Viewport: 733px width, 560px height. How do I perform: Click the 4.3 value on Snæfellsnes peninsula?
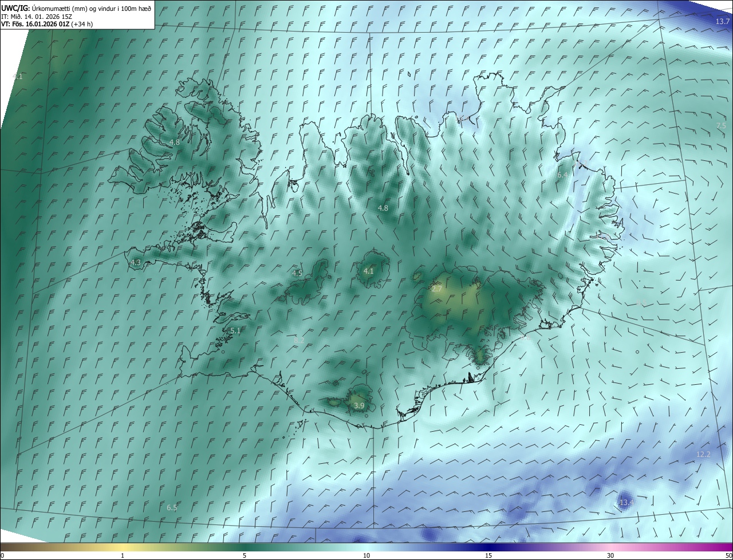click(136, 263)
